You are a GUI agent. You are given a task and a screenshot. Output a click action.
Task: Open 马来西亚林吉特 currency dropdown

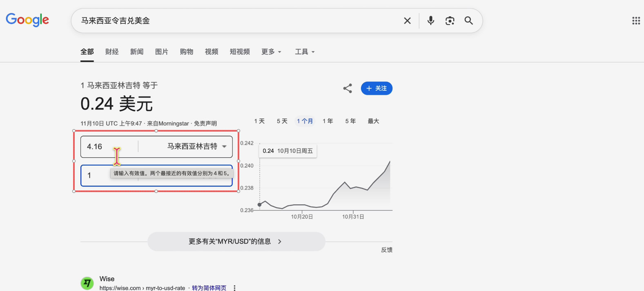(x=197, y=146)
